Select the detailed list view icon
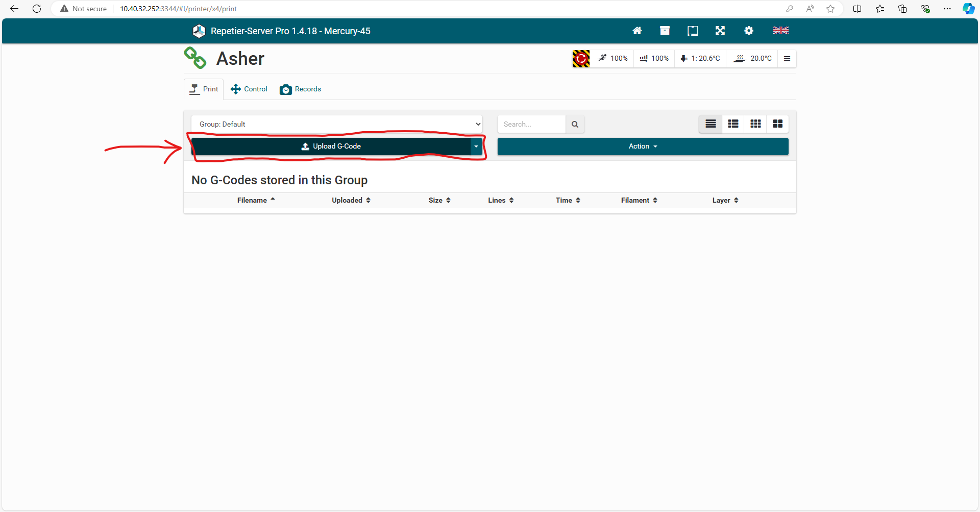980x512 pixels. (x=733, y=124)
